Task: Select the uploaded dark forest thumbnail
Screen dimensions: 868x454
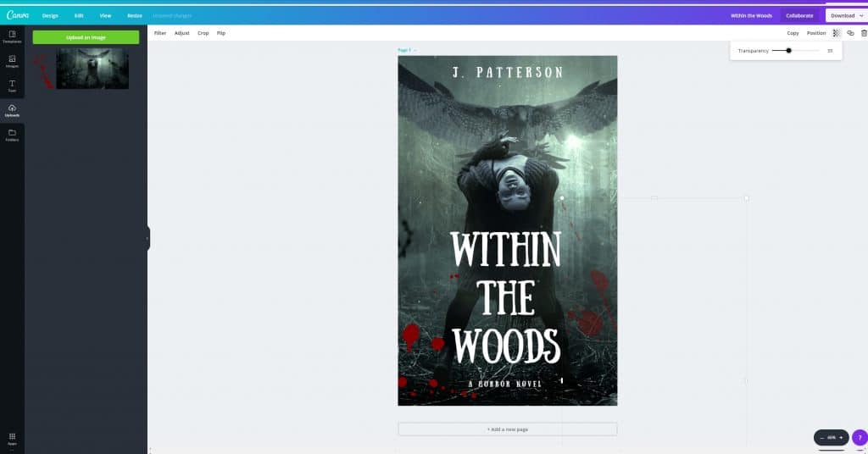Action: click(x=92, y=68)
